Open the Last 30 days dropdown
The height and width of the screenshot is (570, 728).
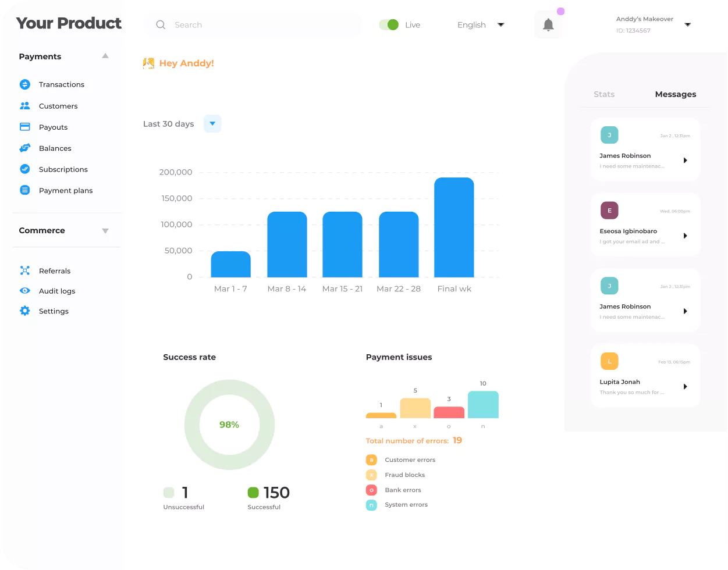[212, 124]
